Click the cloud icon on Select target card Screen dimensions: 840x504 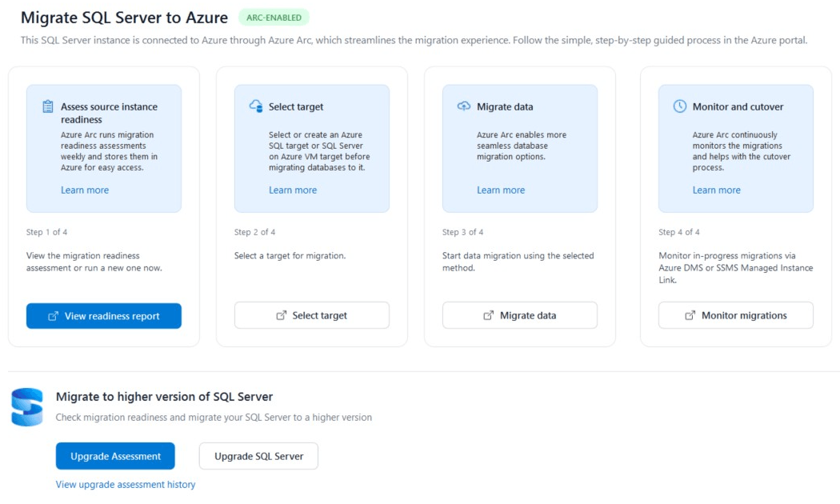[256, 105]
